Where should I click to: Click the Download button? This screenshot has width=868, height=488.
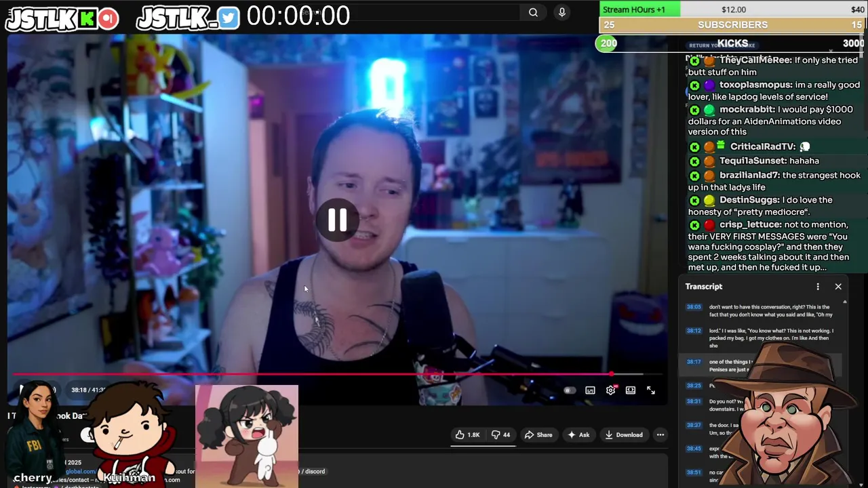coord(623,435)
